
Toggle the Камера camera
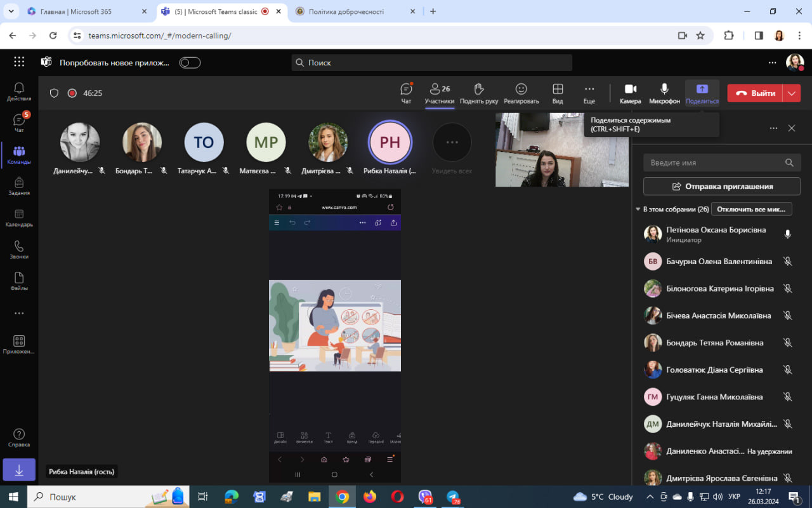coord(631,93)
